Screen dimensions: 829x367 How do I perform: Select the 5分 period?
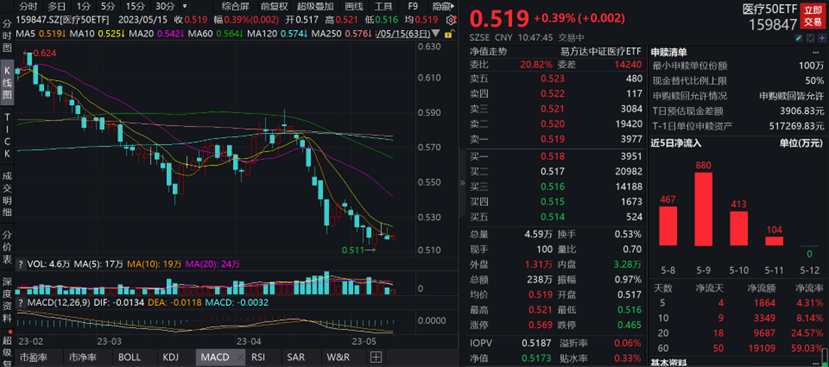pos(108,6)
